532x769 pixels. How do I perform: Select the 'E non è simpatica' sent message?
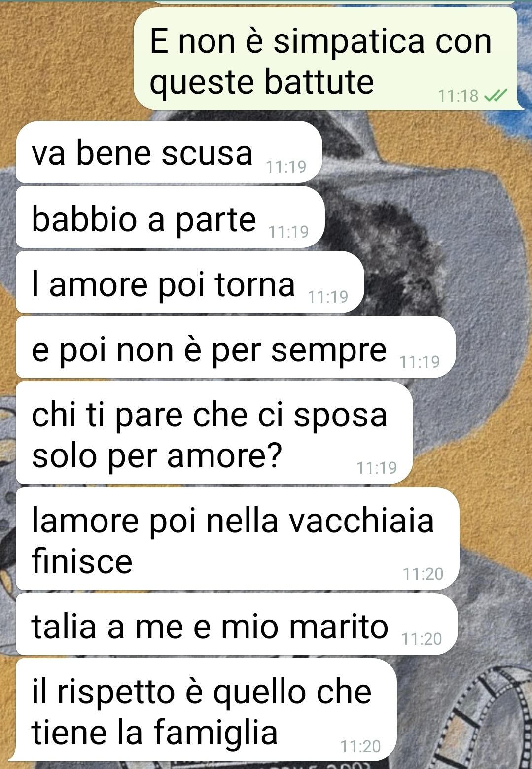click(x=325, y=59)
